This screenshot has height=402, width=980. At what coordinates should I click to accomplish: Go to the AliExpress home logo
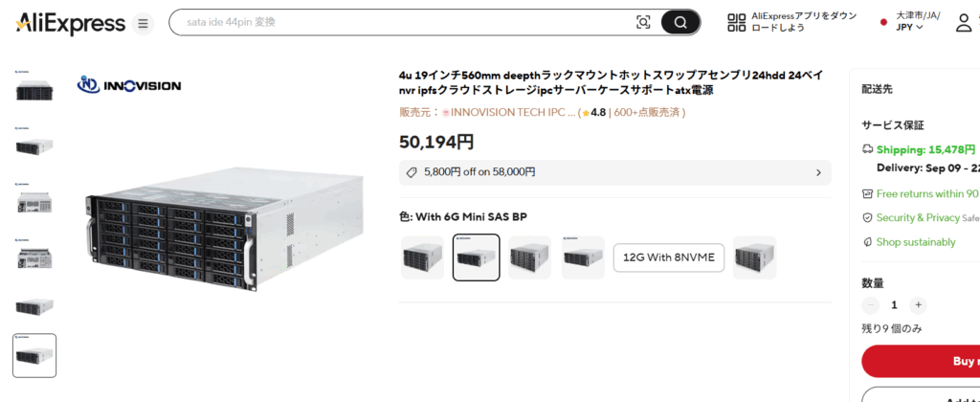71,24
